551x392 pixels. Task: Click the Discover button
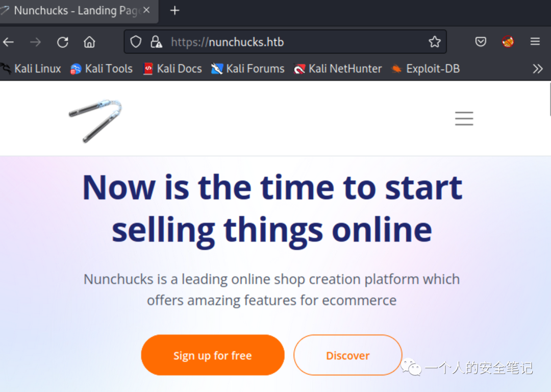pos(347,355)
